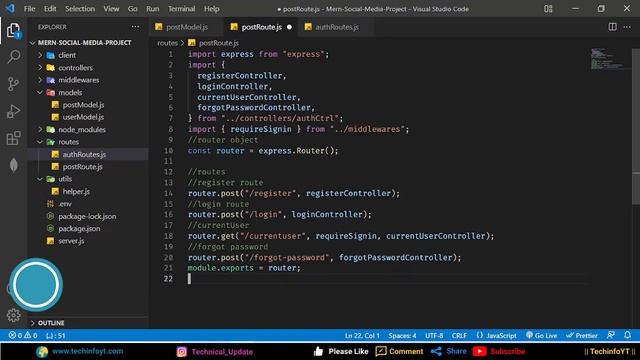Switch to the postModel.js editor tab
Image resolution: width=640 pixels, height=360 pixels.
coord(186,27)
